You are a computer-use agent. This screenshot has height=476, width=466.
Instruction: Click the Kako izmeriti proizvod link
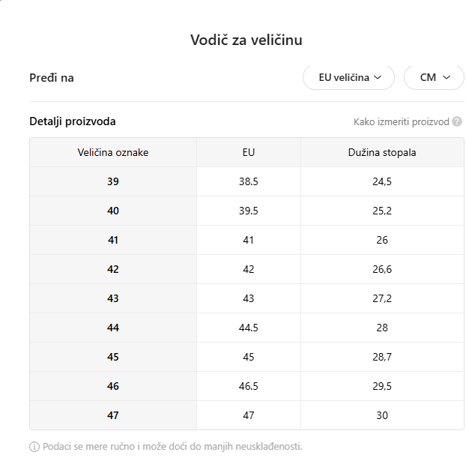pyautogui.click(x=401, y=122)
